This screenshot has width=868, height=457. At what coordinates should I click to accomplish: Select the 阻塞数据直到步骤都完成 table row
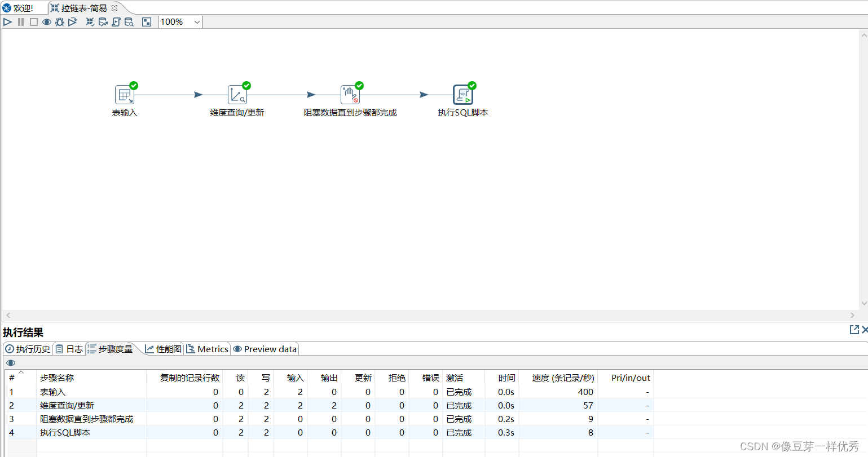(x=329, y=419)
